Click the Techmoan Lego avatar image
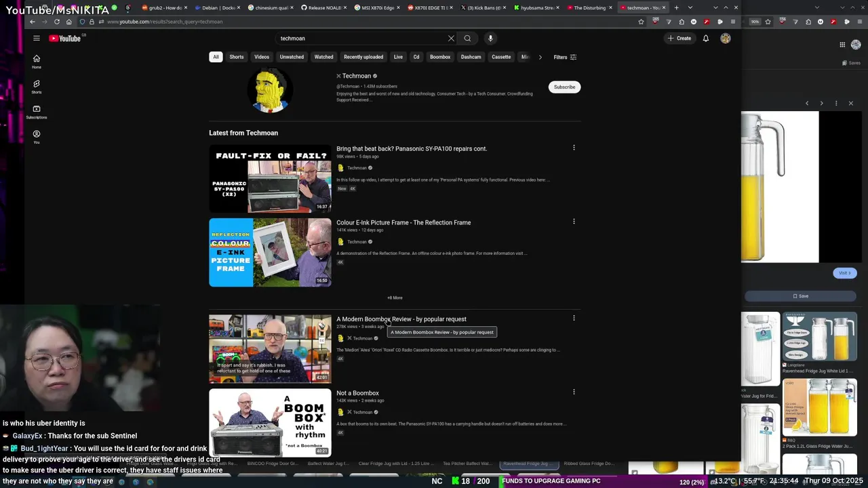 [270, 90]
